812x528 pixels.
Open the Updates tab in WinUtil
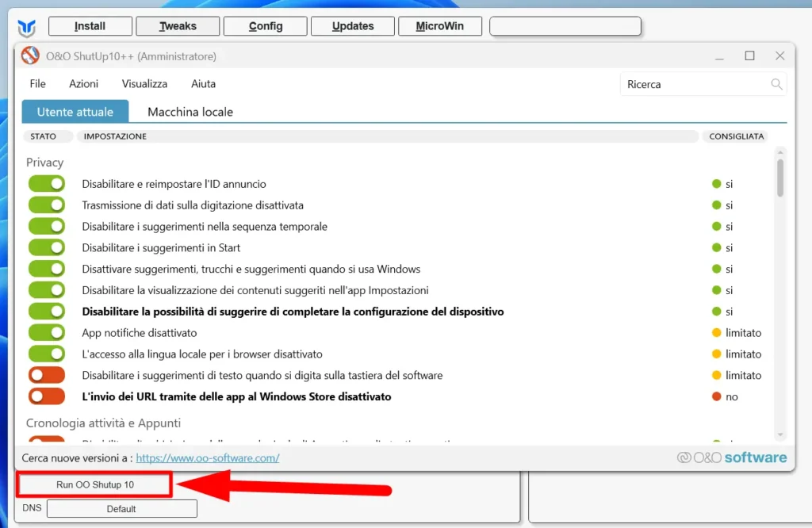[x=353, y=26]
